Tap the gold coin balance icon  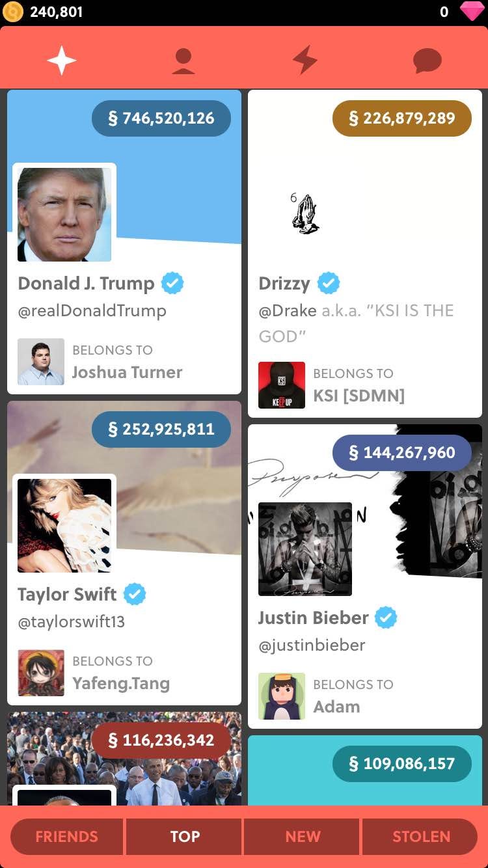click(13, 12)
